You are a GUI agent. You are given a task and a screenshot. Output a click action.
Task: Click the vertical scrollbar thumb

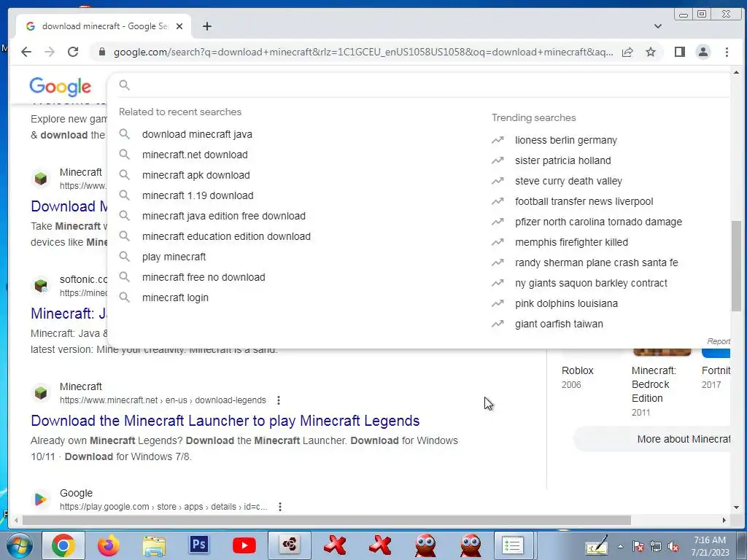click(x=737, y=267)
